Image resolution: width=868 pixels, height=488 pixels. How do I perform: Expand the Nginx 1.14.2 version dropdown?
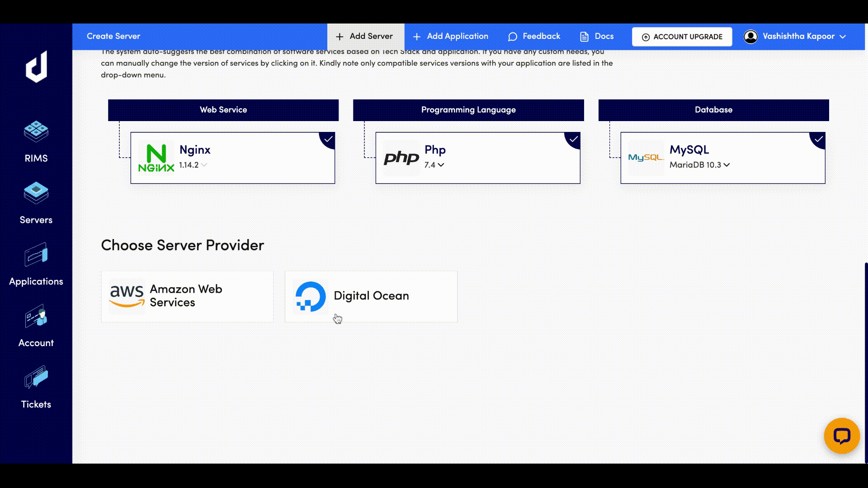click(204, 165)
